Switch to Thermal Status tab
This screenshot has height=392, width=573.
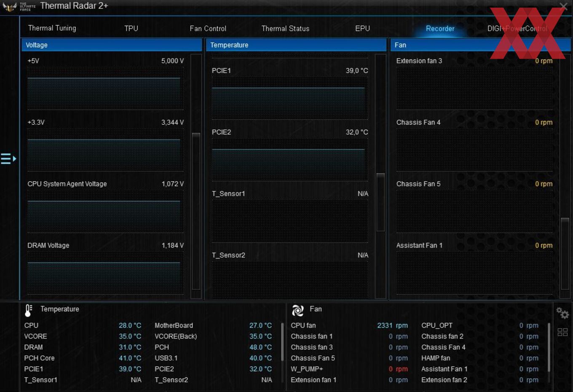pos(285,28)
